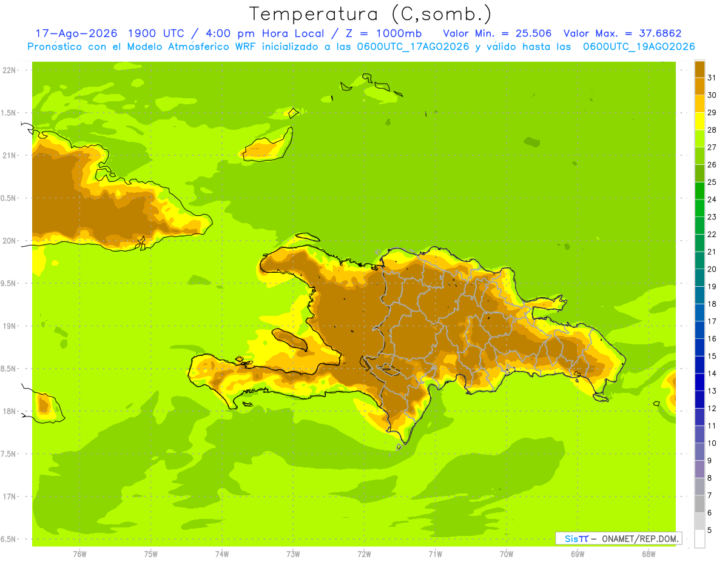The width and height of the screenshot is (728, 562).
Task: Pick the yellow swatch between 28 and 29
Action: click(x=699, y=121)
